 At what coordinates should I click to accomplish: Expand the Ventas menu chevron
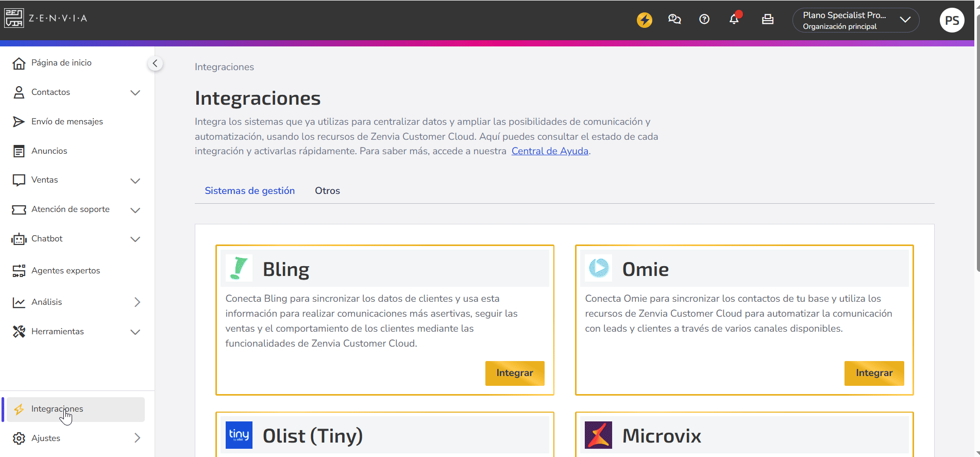(x=135, y=181)
